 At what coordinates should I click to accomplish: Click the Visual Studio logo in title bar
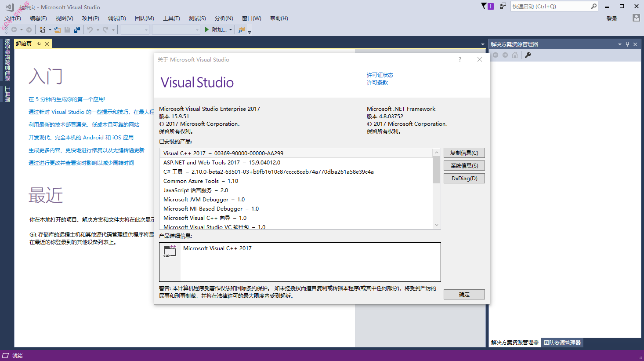[x=9, y=7]
